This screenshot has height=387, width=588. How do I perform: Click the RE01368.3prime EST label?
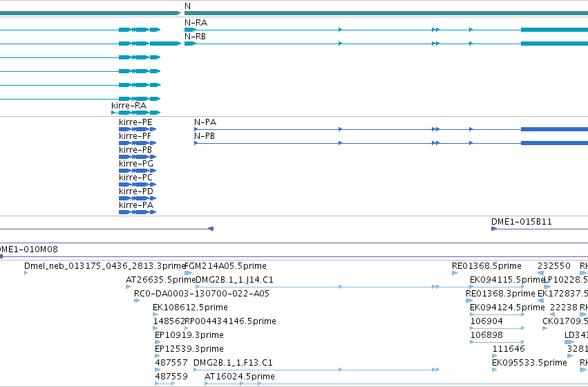[500, 294]
